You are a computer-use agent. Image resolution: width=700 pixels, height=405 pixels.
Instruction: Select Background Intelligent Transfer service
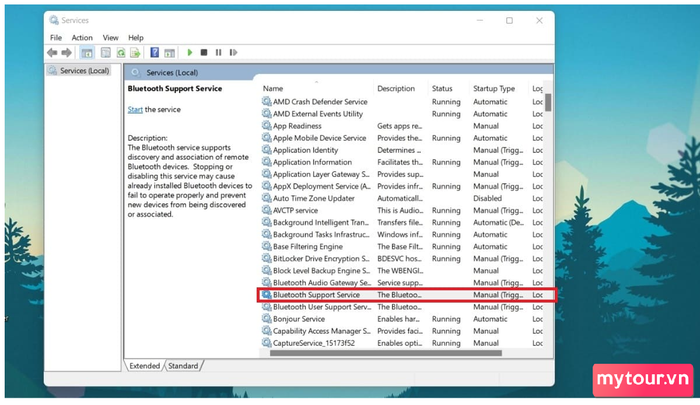point(402,222)
